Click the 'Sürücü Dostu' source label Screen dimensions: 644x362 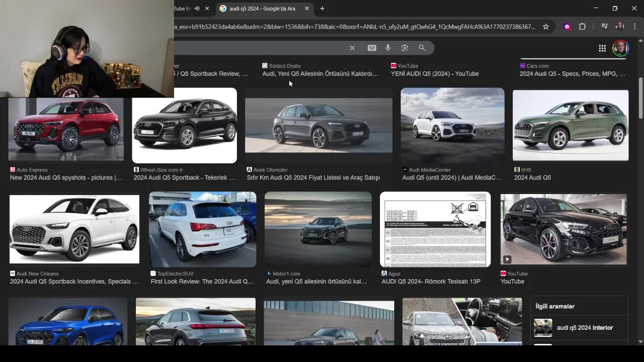(285, 66)
